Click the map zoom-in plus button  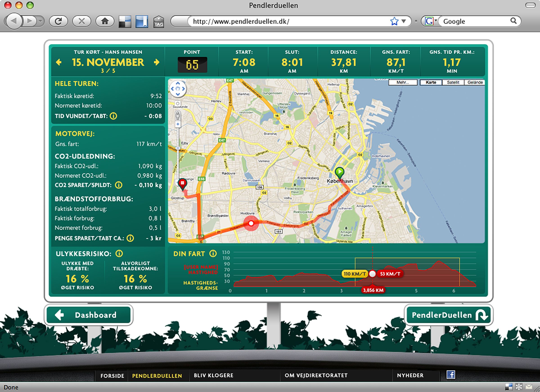tap(178, 124)
